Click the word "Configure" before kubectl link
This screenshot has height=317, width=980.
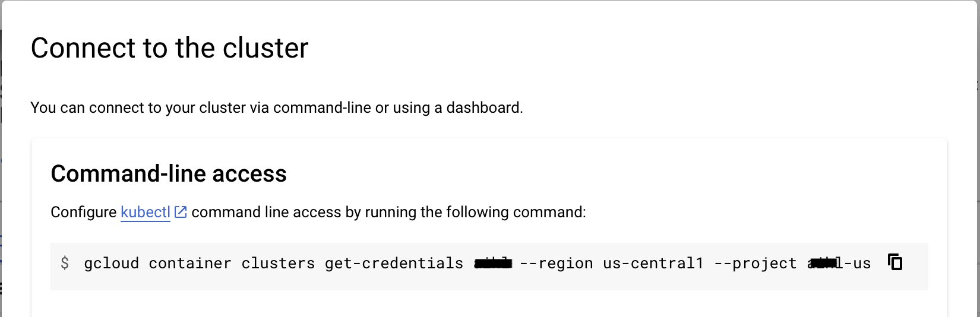[84, 212]
